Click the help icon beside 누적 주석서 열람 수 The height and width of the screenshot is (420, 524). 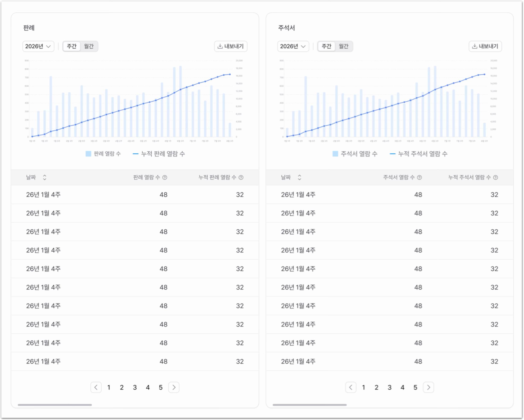click(496, 178)
